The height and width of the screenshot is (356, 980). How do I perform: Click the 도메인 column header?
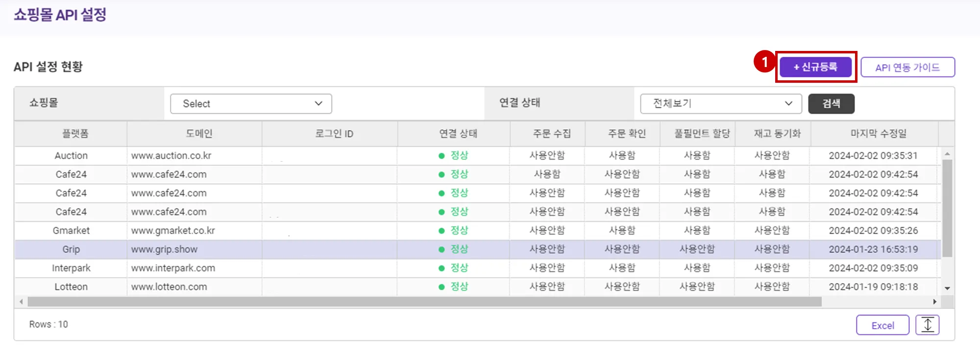coord(199,134)
